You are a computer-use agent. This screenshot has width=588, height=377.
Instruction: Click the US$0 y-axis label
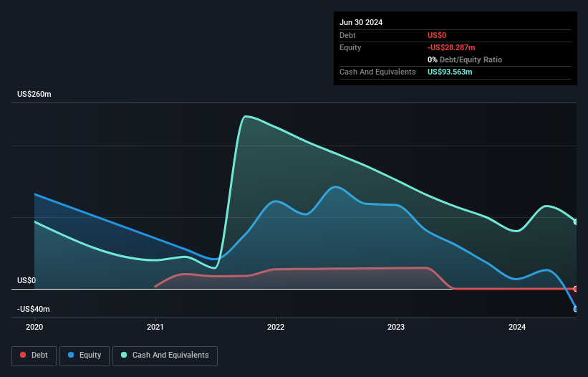tap(26, 280)
